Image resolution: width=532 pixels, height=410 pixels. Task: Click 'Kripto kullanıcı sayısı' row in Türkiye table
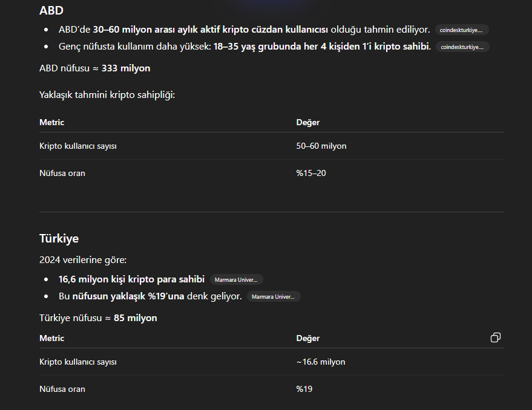pos(271,362)
